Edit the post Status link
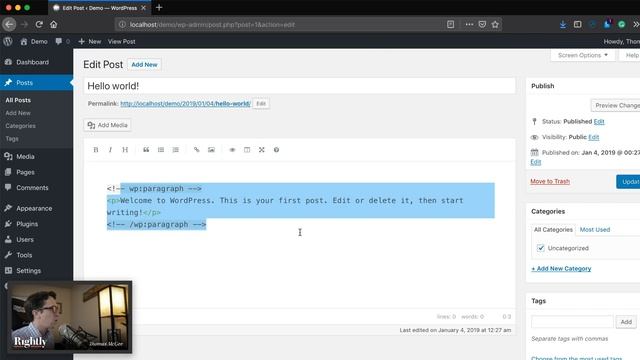 (599, 122)
